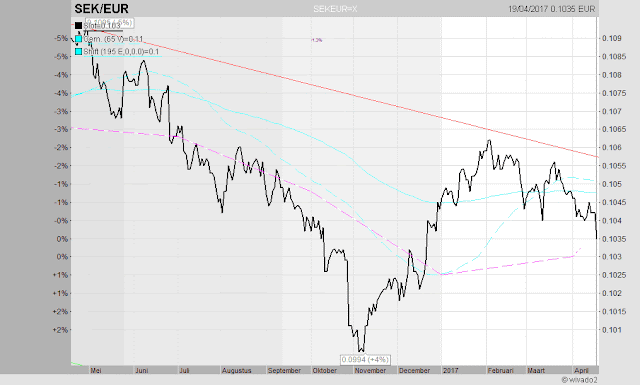
Task: Click the 0.1085 price axis value
Action: click(x=614, y=56)
